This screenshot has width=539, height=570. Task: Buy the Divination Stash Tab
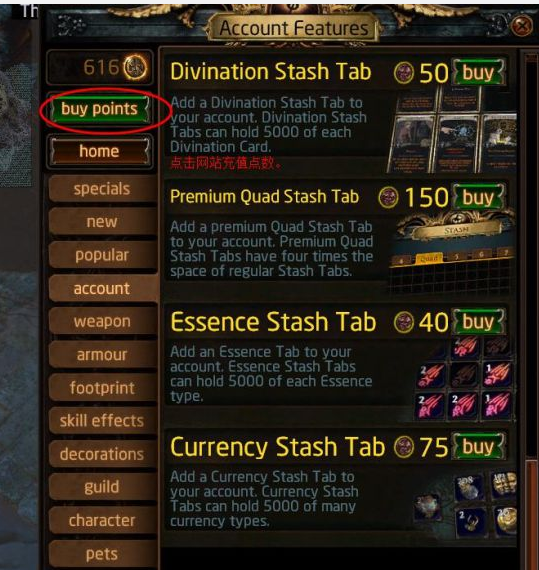(x=478, y=72)
